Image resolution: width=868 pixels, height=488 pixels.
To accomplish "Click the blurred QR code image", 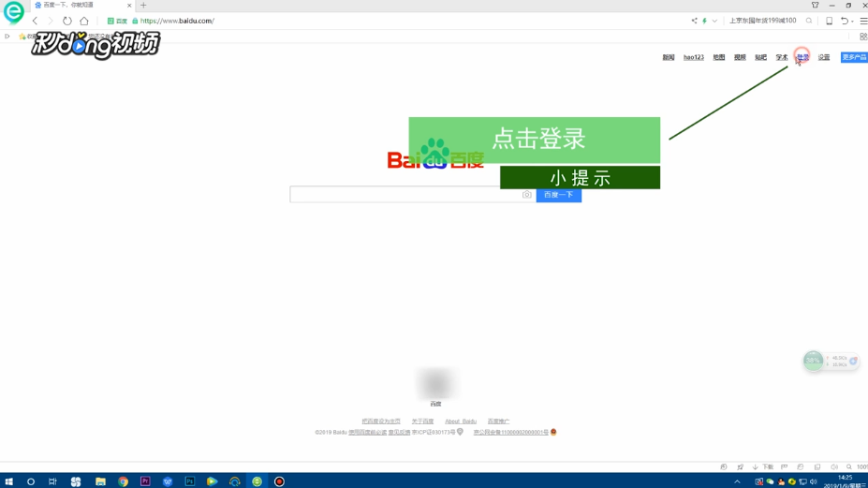I will [435, 383].
